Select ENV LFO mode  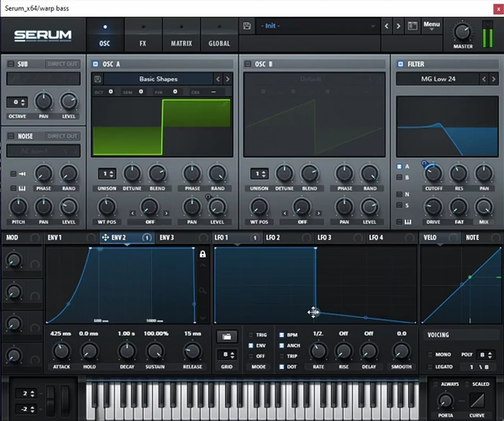pyautogui.click(x=251, y=345)
